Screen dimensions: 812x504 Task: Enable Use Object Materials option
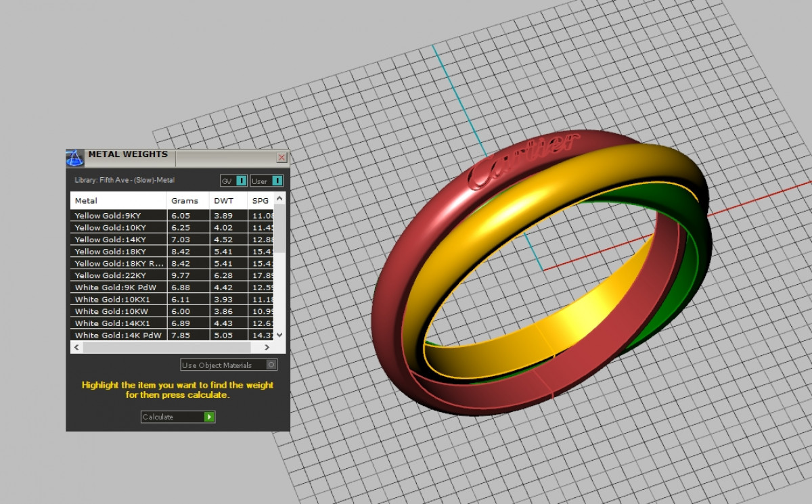(271, 365)
